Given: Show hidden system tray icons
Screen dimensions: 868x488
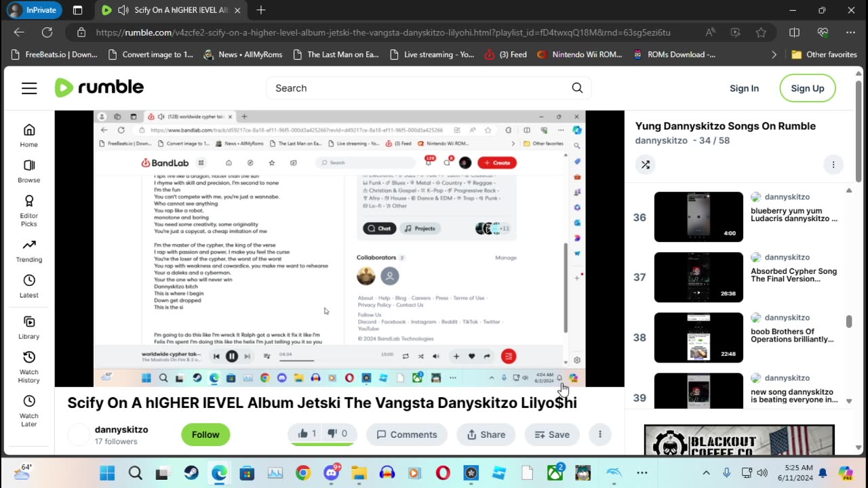Looking at the screenshot, I should pyautogui.click(x=706, y=473).
